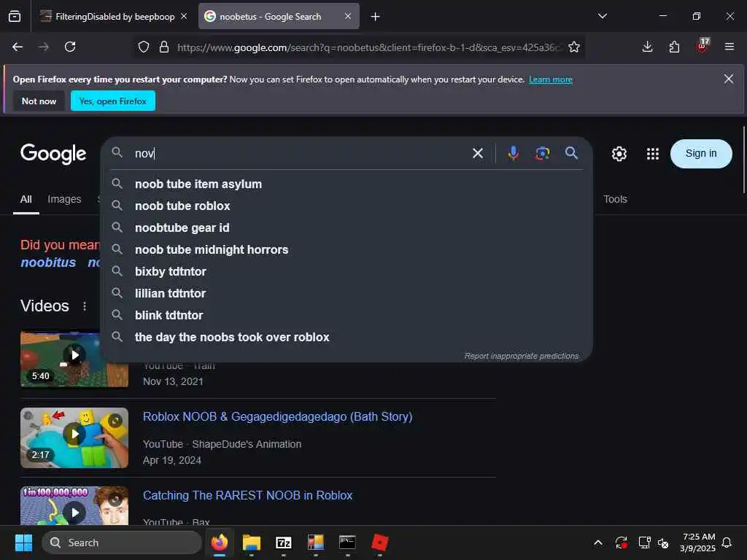Open the notification bell in tray
This screenshot has width=747, height=560.
tap(727, 542)
